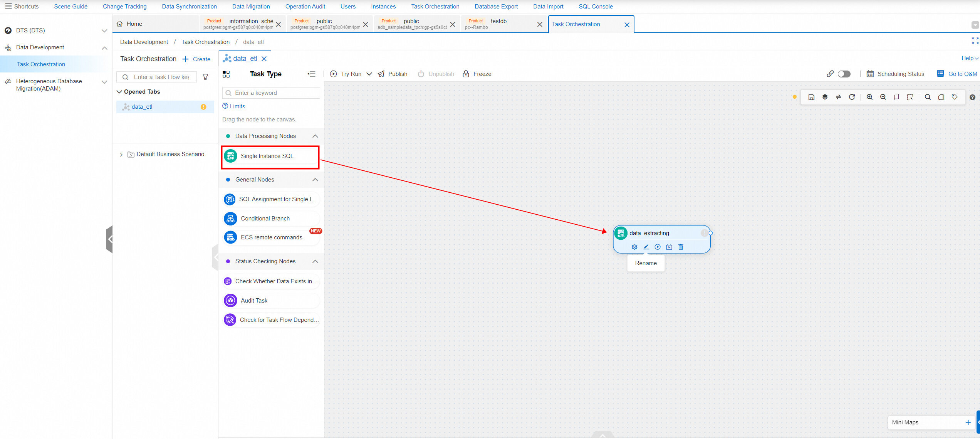Click the filter funnel icon beside task search
The height and width of the screenshot is (439, 980).
click(205, 77)
